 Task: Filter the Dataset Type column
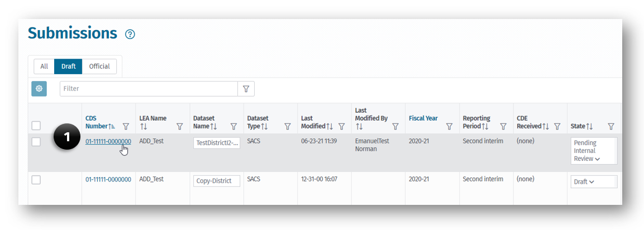coord(288,127)
